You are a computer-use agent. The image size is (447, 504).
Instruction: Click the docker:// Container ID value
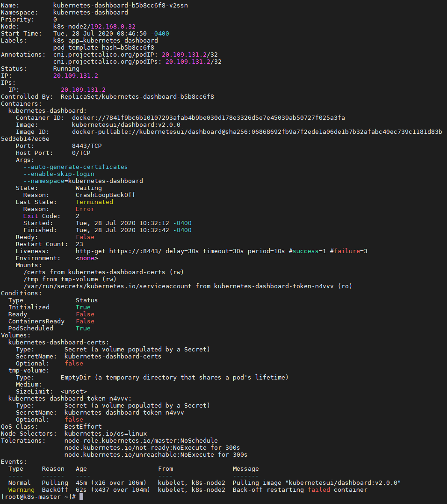(x=209, y=117)
